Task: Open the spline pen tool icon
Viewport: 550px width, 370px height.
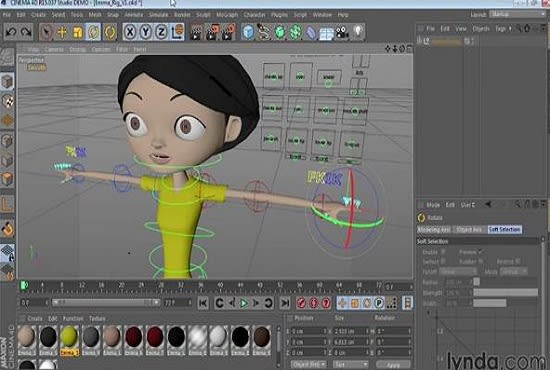Action: tap(264, 32)
